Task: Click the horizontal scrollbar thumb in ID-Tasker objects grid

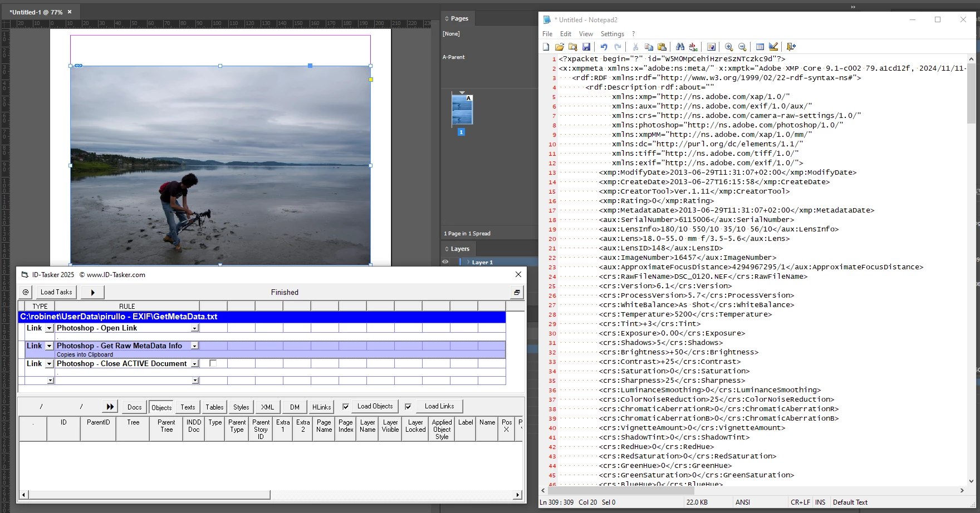Action: coord(149,495)
